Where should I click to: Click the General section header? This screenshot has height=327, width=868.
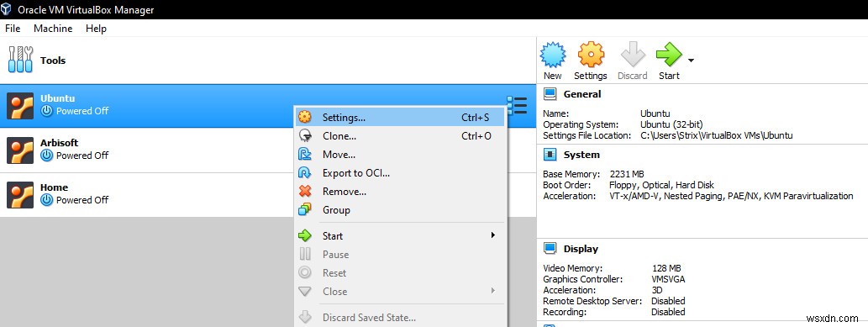(x=582, y=94)
